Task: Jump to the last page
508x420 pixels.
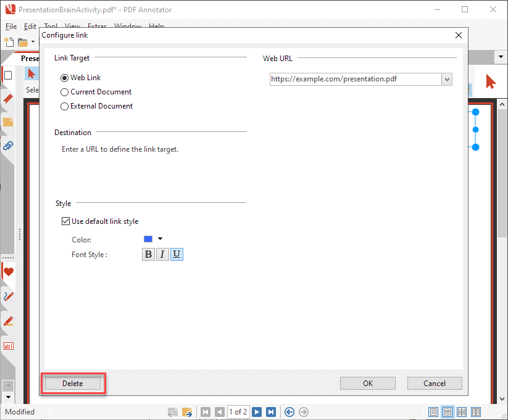Action: point(271,412)
